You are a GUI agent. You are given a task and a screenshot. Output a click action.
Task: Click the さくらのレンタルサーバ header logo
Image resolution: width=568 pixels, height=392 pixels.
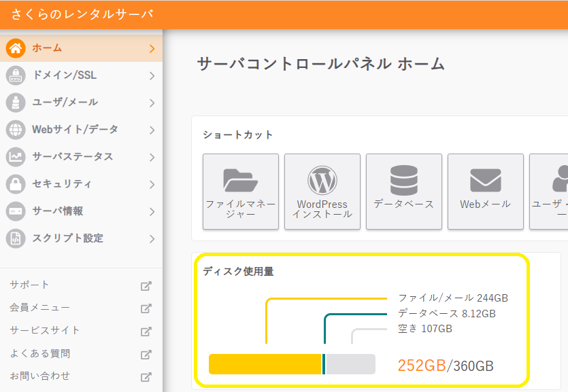point(82,14)
